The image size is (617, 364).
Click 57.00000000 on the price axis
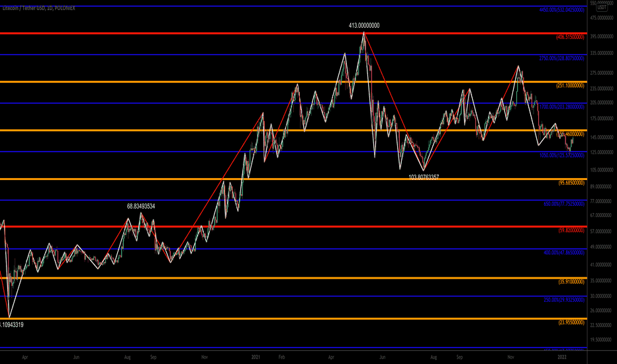[602, 232]
